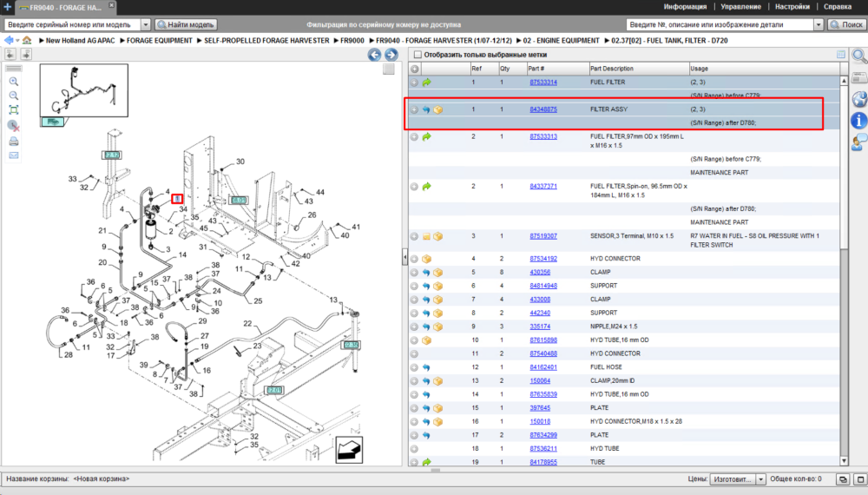Image resolution: width=868 pixels, height=495 pixels.
Task: Fit the diagram to the window
Action: (x=14, y=109)
